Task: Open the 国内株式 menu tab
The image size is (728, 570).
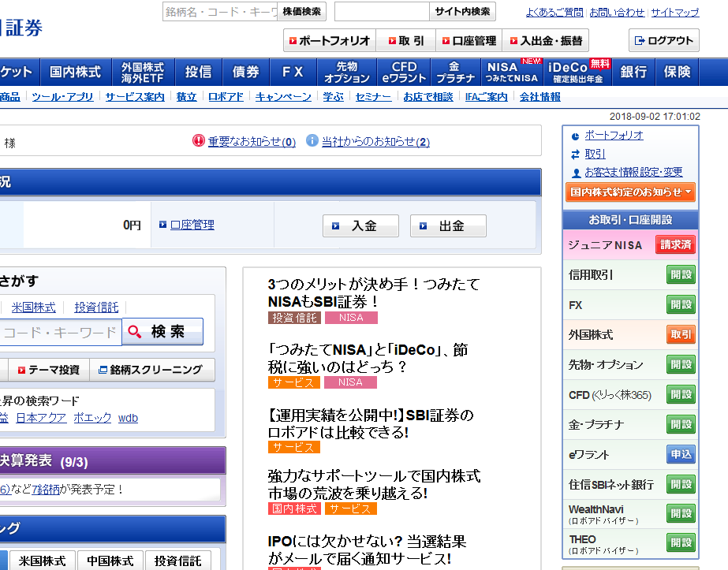Action: click(75, 72)
